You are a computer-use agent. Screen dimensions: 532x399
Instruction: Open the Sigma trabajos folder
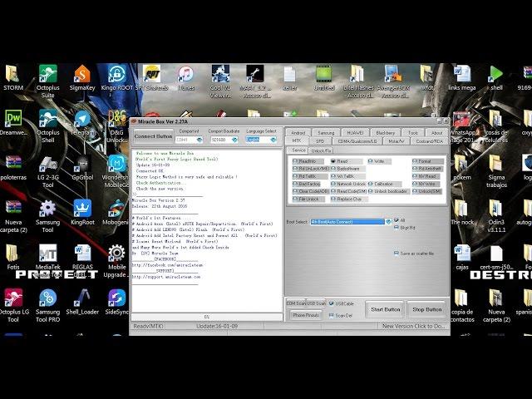click(496, 171)
